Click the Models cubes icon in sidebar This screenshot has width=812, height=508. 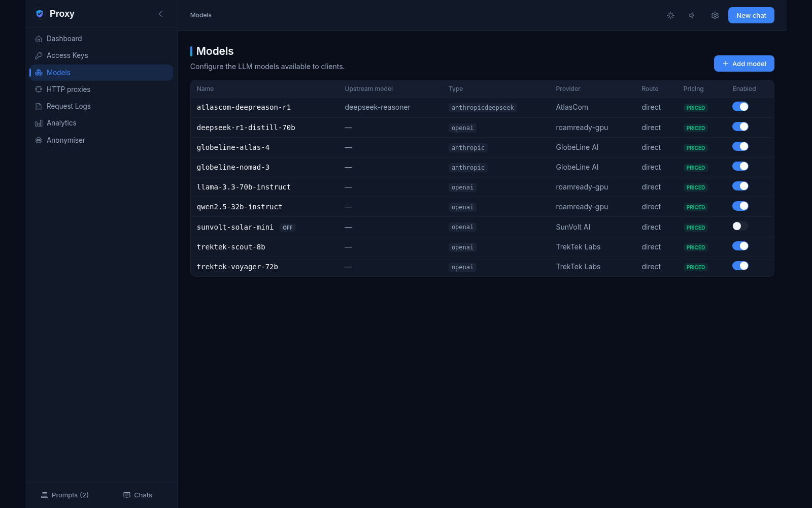[x=39, y=73]
